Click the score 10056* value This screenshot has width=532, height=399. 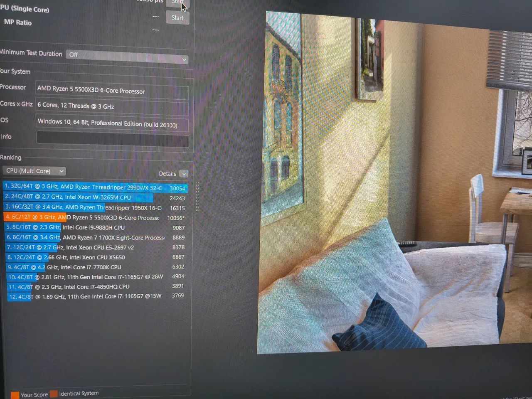[176, 218]
